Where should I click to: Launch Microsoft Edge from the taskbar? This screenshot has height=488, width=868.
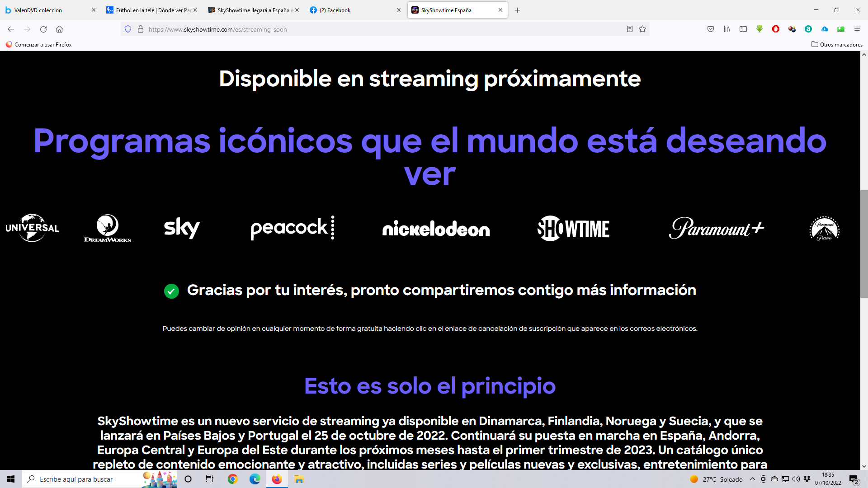click(255, 479)
